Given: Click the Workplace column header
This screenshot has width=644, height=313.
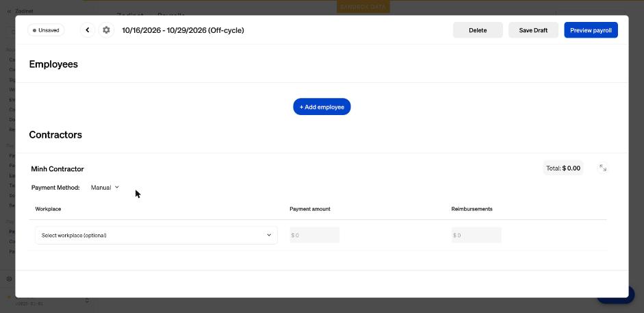Looking at the screenshot, I should pos(48,209).
